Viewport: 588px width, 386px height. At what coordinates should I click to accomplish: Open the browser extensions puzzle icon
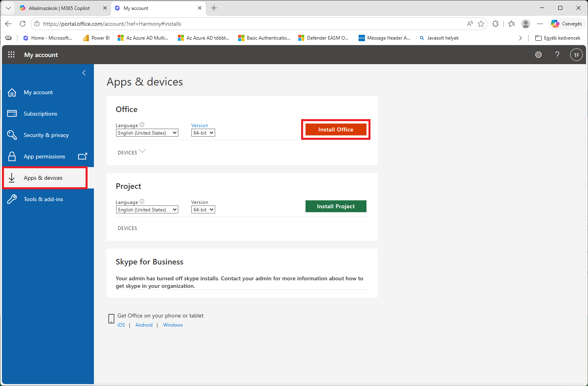(495, 24)
